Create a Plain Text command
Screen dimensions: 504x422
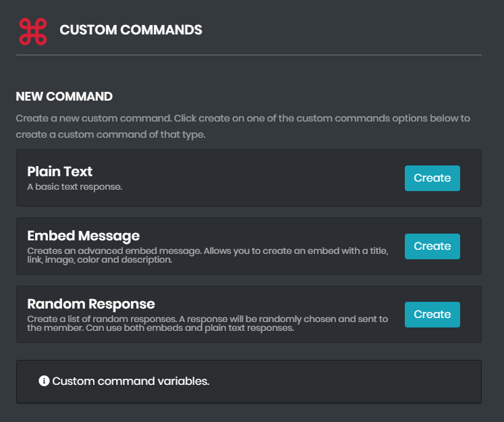point(432,178)
